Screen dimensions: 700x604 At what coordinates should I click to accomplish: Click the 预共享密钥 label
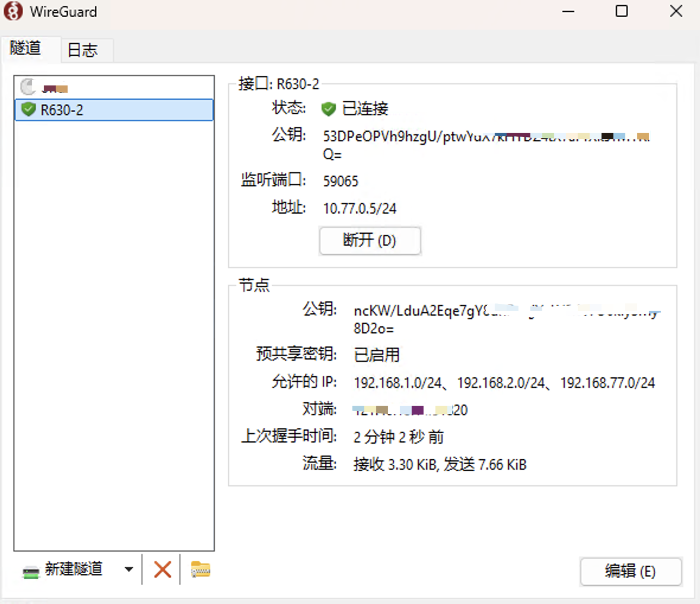[297, 354]
